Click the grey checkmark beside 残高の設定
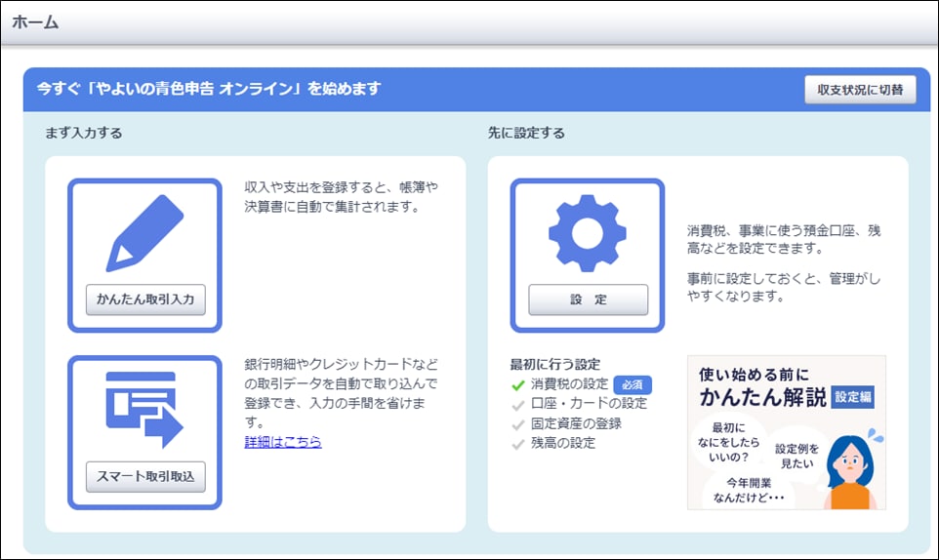The image size is (939, 560). (518, 445)
